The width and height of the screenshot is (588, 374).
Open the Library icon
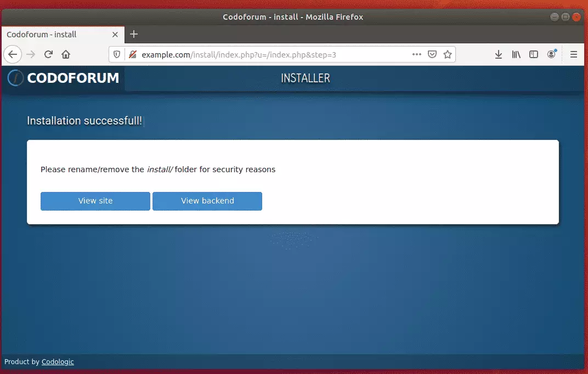point(516,54)
